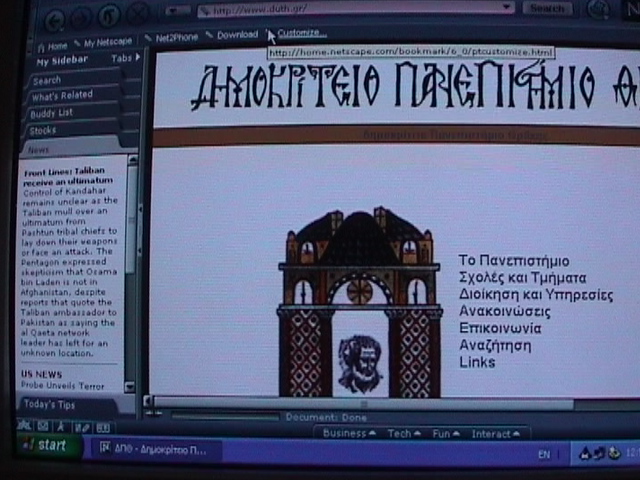Open the Instant Messenger icon in the status bar

(61, 427)
